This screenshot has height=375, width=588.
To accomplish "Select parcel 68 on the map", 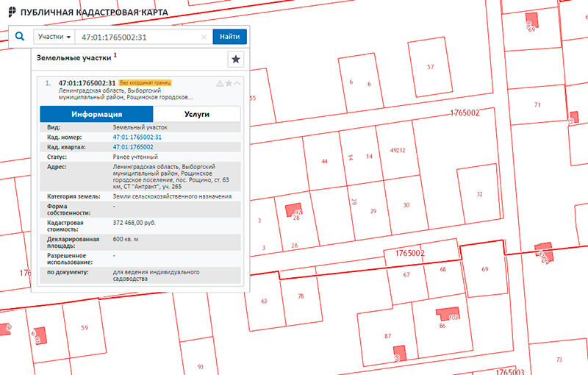I will [443, 269].
